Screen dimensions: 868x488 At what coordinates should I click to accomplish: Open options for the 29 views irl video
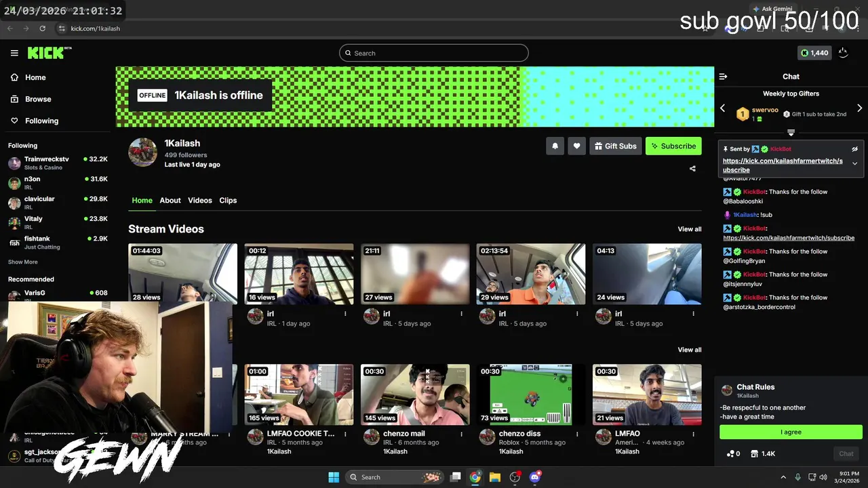point(577,314)
